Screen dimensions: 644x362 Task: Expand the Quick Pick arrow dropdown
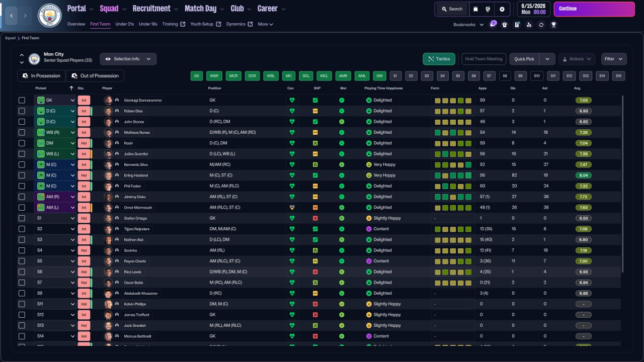click(547, 59)
